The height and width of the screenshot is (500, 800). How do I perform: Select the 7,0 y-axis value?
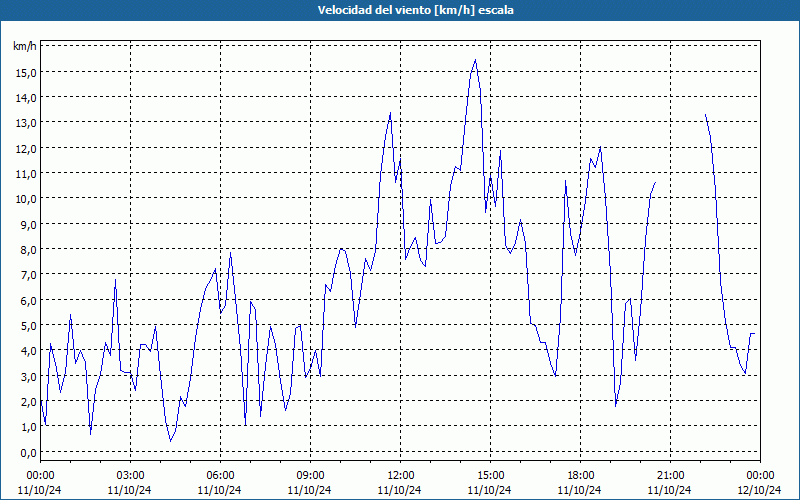coord(28,275)
